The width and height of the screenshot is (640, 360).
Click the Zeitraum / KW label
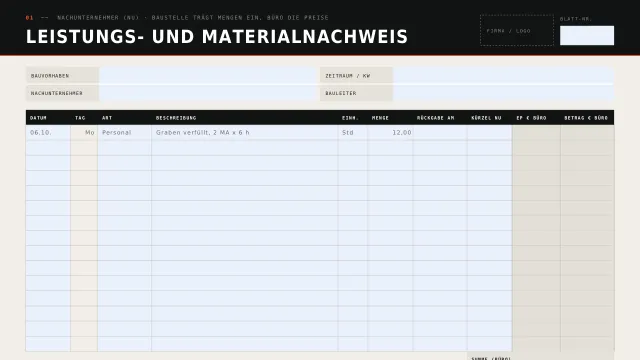click(x=348, y=76)
